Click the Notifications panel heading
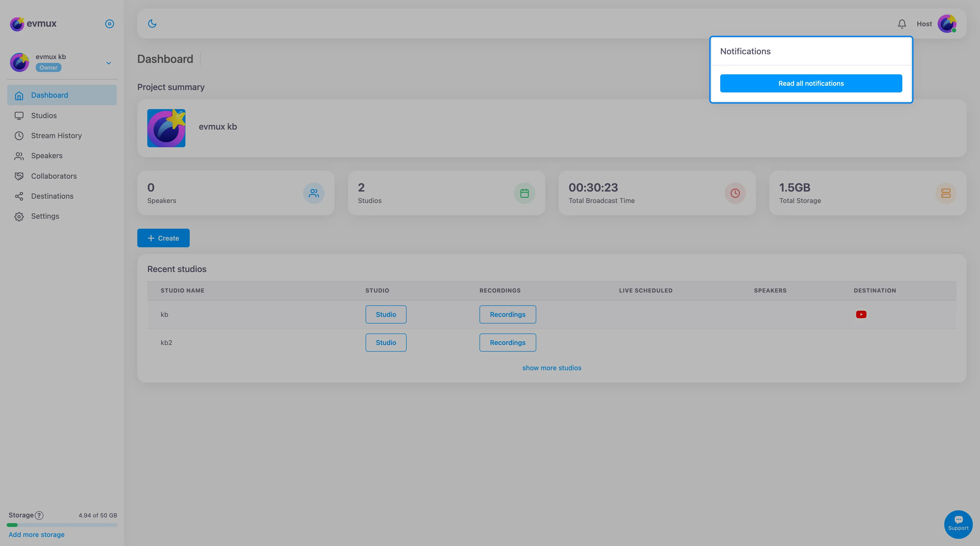The width and height of the screenshot is (980, 546). click(745, 51)
